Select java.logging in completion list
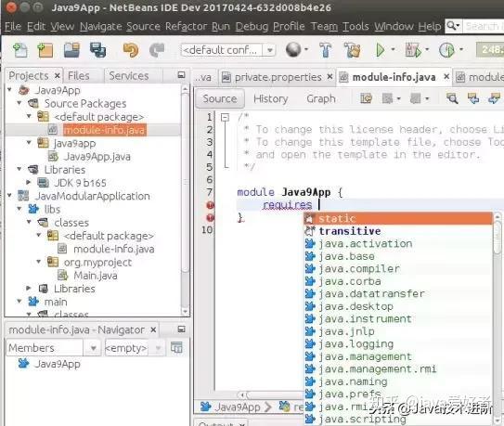The image size is (504, 426). tap(398, 343)
